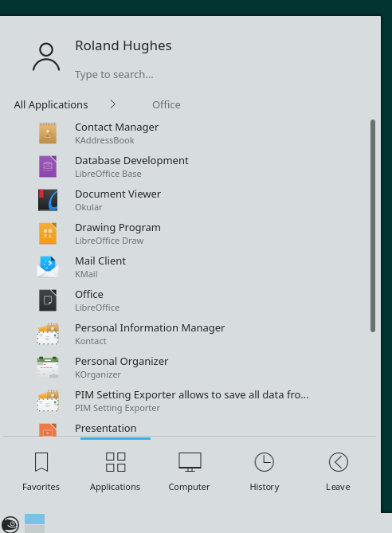392x533 pixels.
Task: Switch to the Applications tab label
Action: [x=115, y=487]
